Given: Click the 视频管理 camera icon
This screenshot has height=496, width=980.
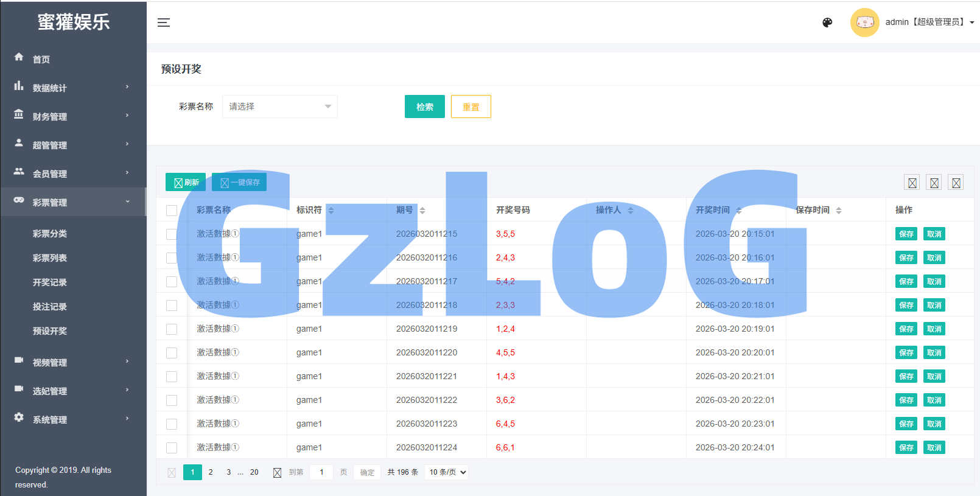Looking at the screenshot, I should click(19, 360).
